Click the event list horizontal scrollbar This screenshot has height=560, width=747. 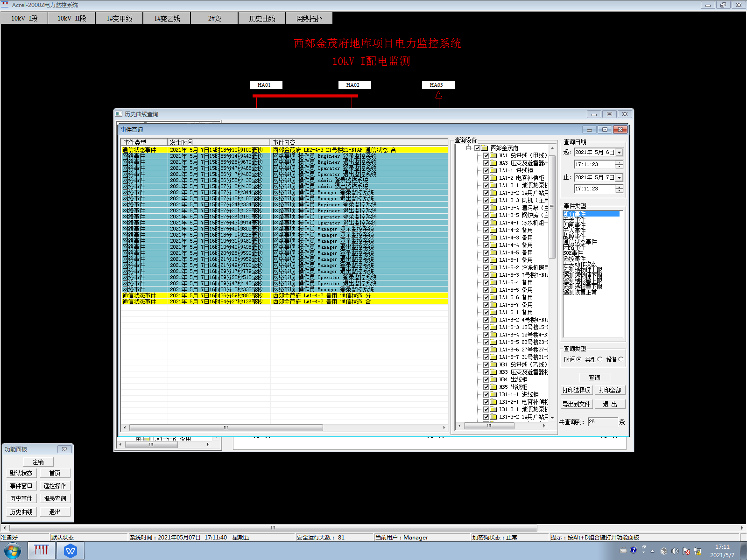(x=284, y=427)
